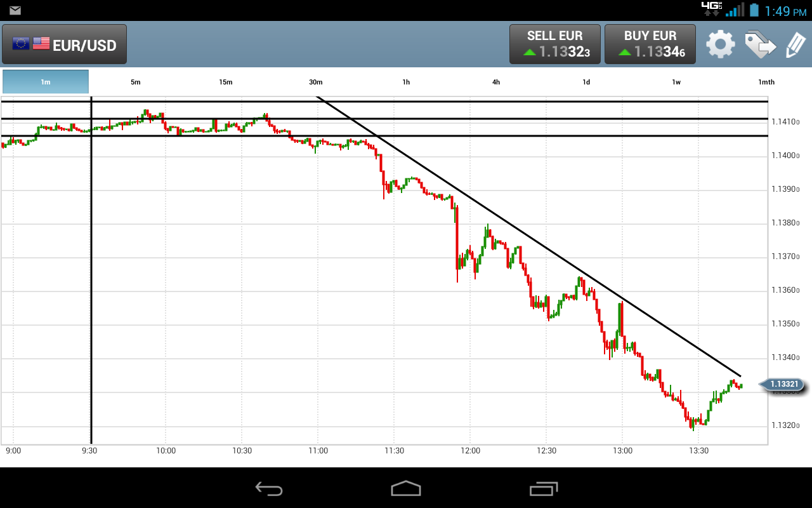This screenshot has height=508, width=812.
Task: Open the mail notification icon in status bar
Action: (x=15, y=10)
